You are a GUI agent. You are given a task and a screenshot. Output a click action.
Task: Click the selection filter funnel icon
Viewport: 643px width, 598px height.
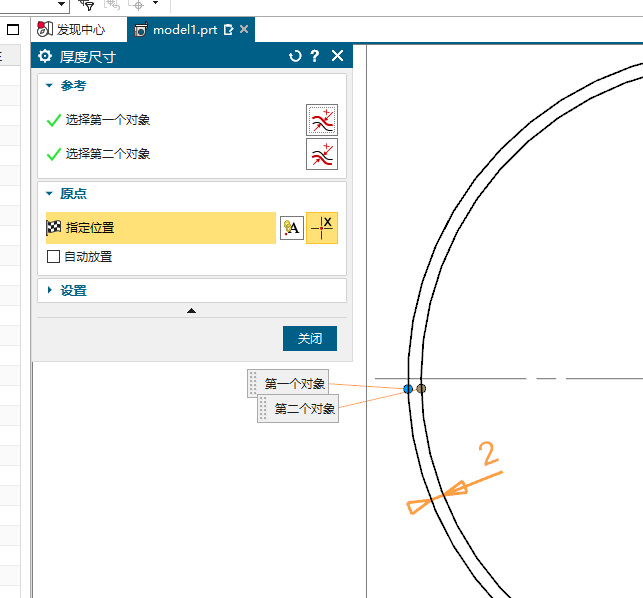pos(87,5)
